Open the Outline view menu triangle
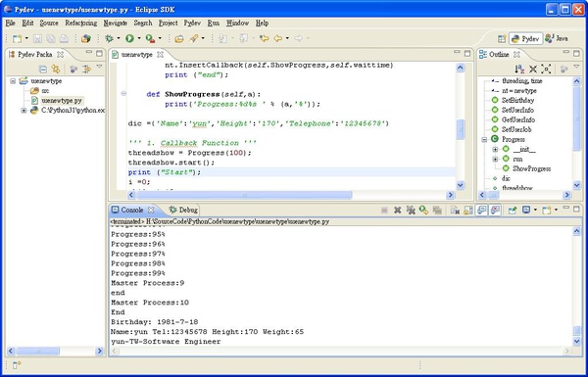Screen dimensions: 588x377 577,67
